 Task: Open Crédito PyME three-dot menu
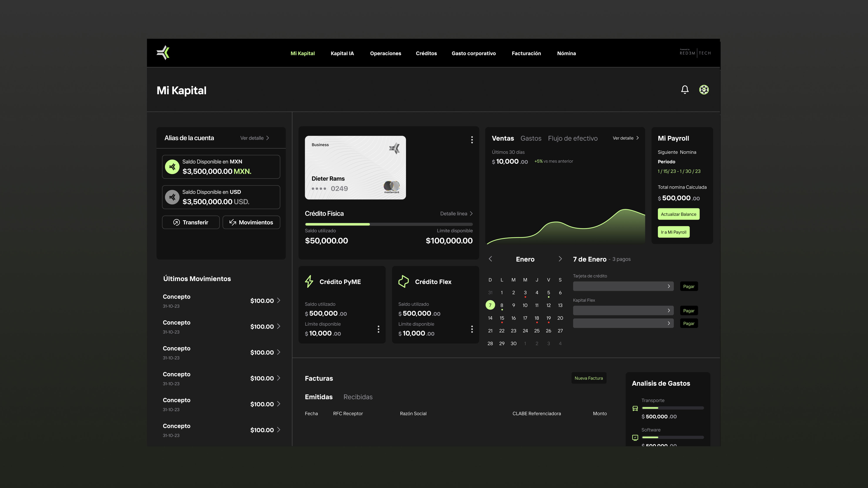[378, 329]
